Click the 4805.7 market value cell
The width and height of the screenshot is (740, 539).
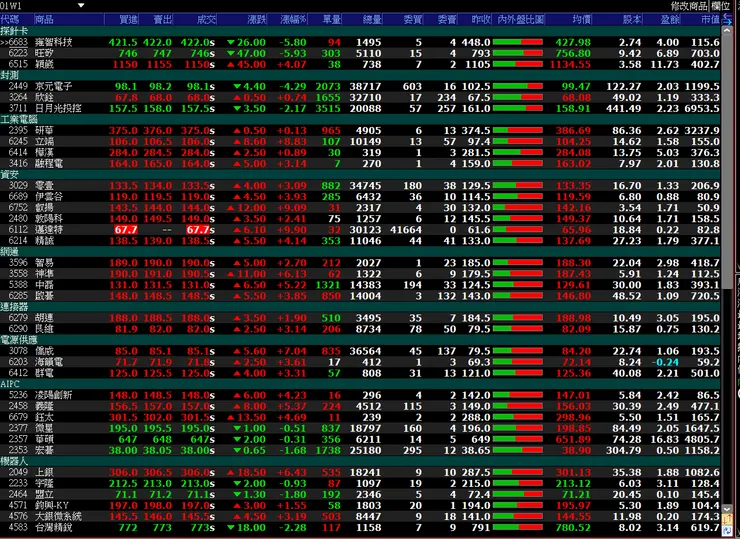pos(702,439)
